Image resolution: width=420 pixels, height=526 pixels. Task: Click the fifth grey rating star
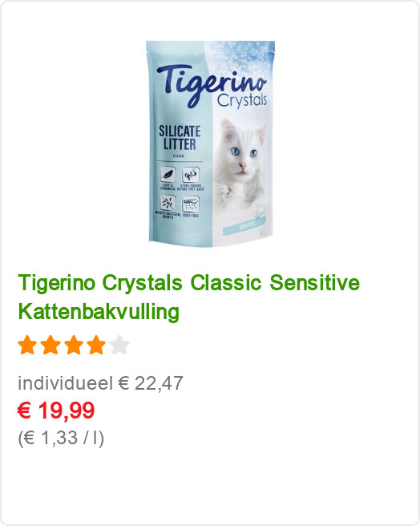(119, 345)
